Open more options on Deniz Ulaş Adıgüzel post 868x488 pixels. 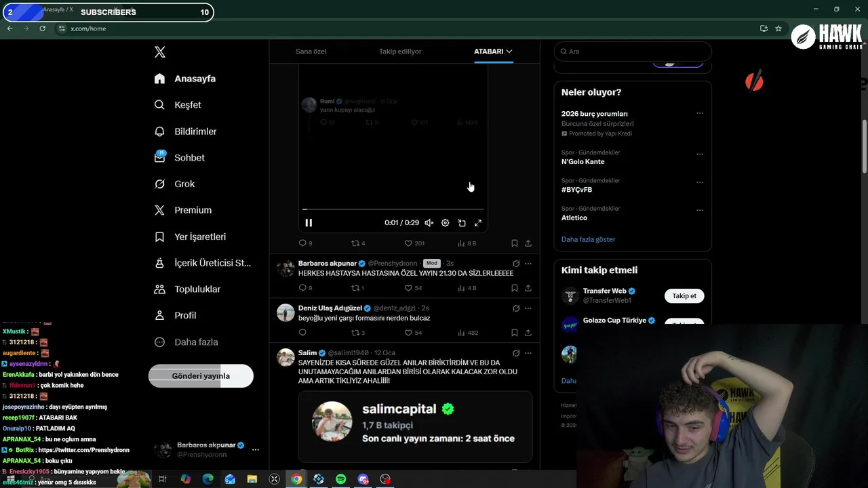(x=528, y=308)
